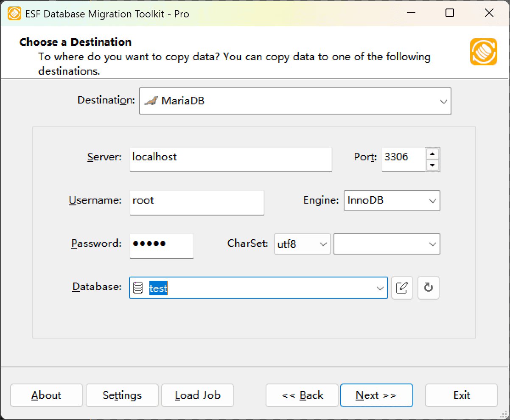Click the Load Job button

197,395
